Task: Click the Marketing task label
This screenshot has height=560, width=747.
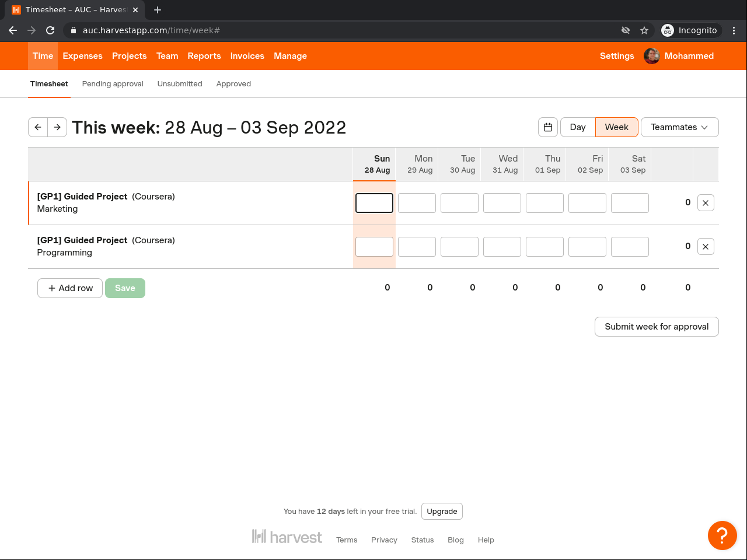Action: [x=57, y=209]
